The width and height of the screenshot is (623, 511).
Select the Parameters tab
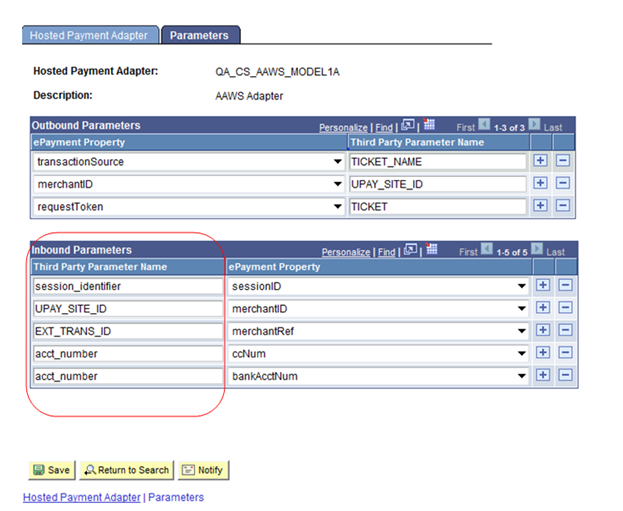(201, 35)
